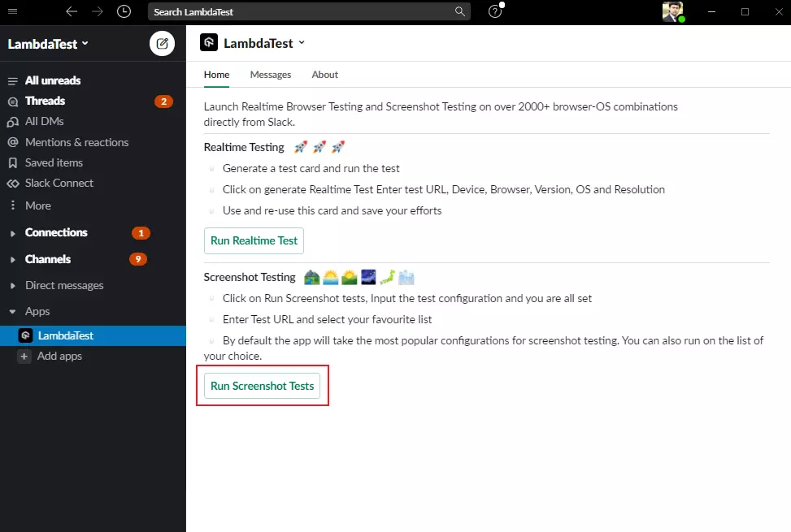Click the Run Screenshot Tests button
The width and height of the screenshot is (791, 532).
tap(262, 386)
